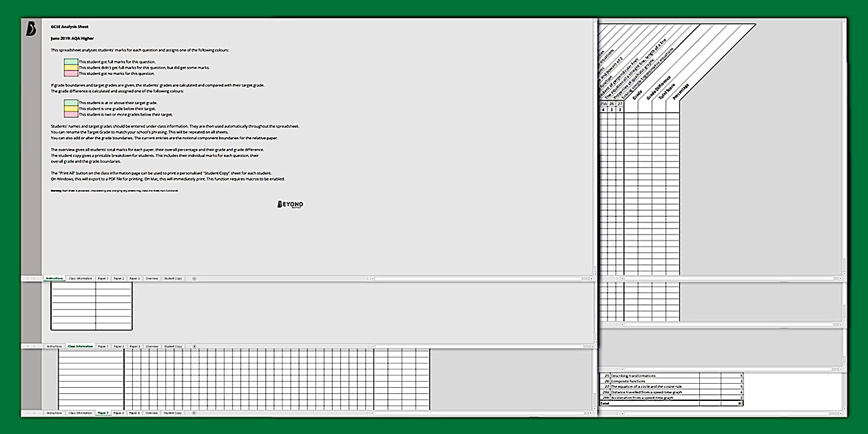Switch to the Overview sheet tab
The width and height of the screenshot is (868, 434).
click(x=150, y=278)
